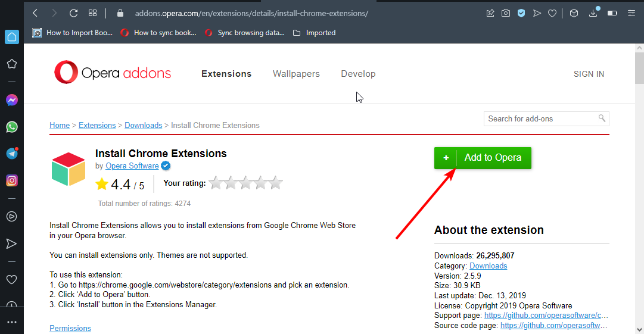
Task: Reload the current page
Action: (x=73, y=13)
